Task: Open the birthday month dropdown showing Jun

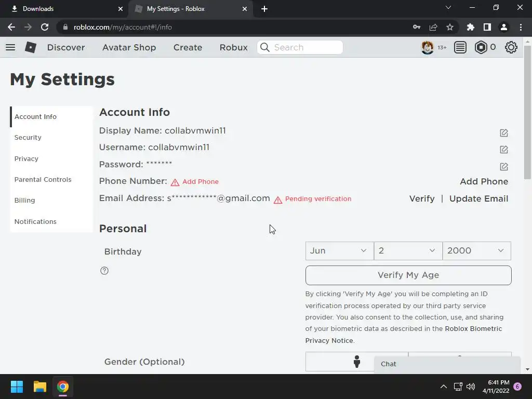Action: tap(339, 251)
